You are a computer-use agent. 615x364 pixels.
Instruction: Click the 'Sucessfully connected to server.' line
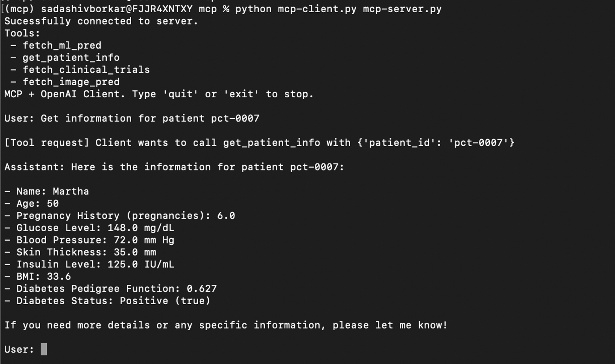pos(101,21)
